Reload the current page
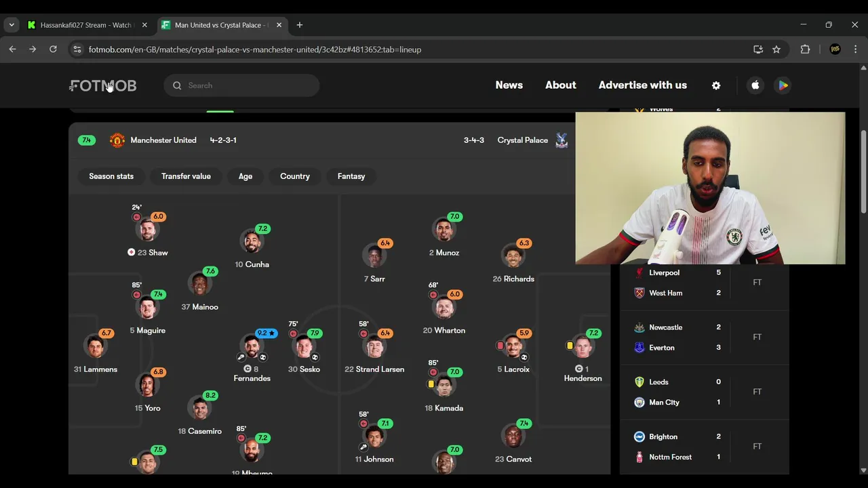This screenshot has width=868, height=488. (53, 49)
